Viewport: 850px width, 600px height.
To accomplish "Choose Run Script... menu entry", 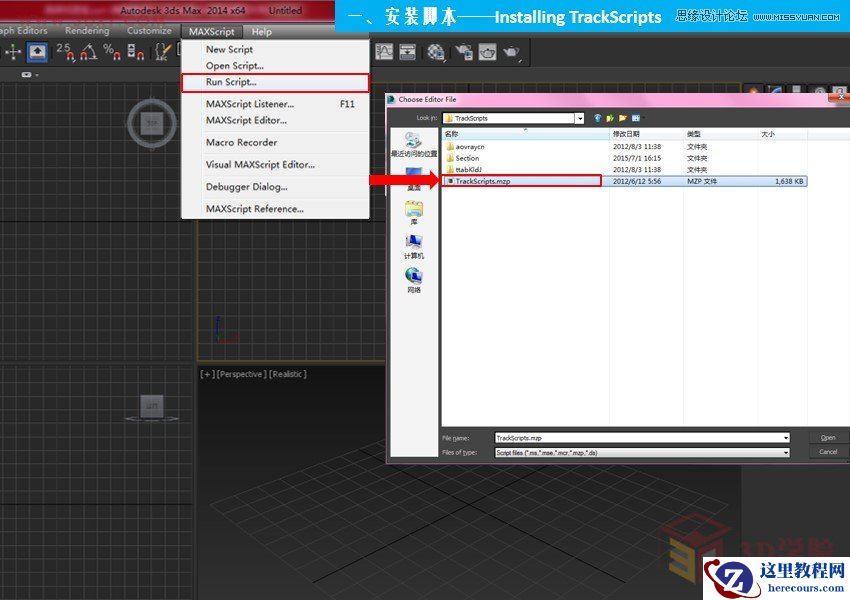I will [x=275, y=82].
